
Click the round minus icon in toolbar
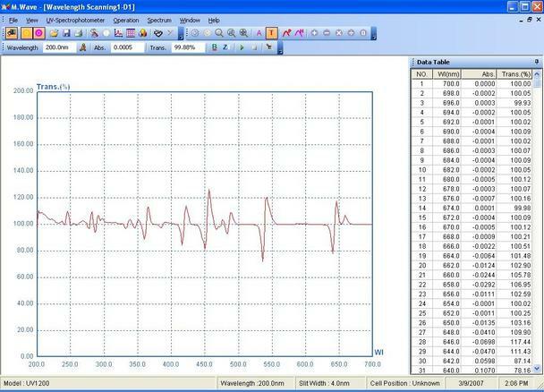327,33
